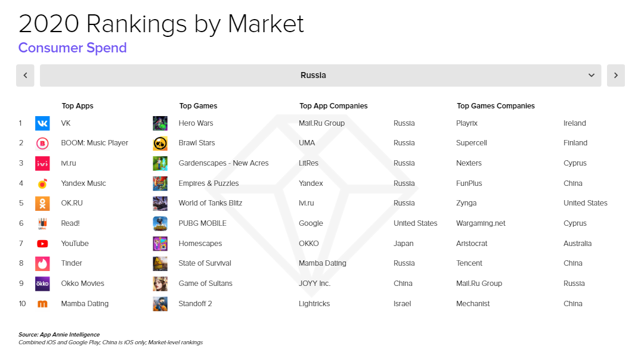Select the VK app icon
644x355 pixels.
coord(42,123)
